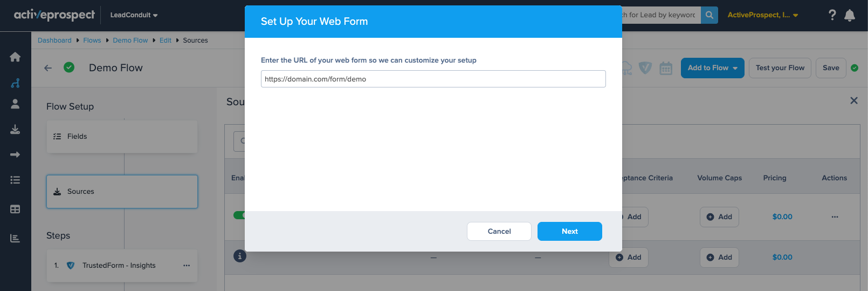Click the calendar icon beside Add to Flow
868x291 pixels.
pos(666,68)
